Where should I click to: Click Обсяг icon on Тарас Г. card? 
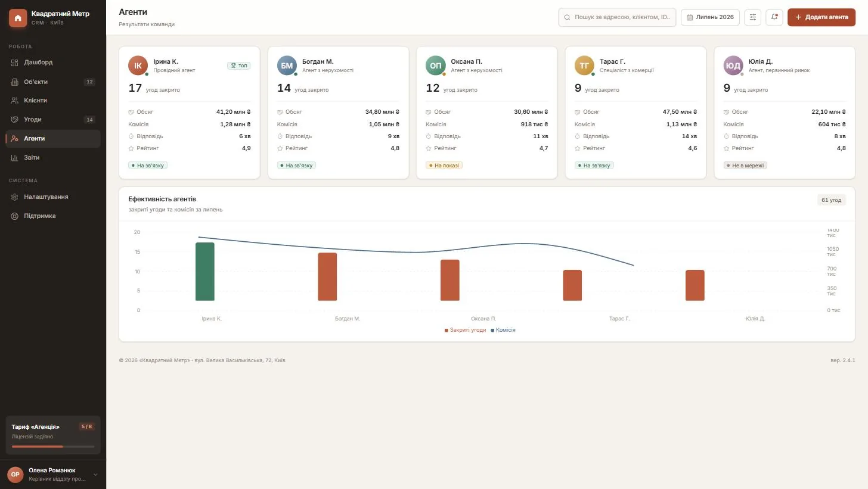click(578, 112)
